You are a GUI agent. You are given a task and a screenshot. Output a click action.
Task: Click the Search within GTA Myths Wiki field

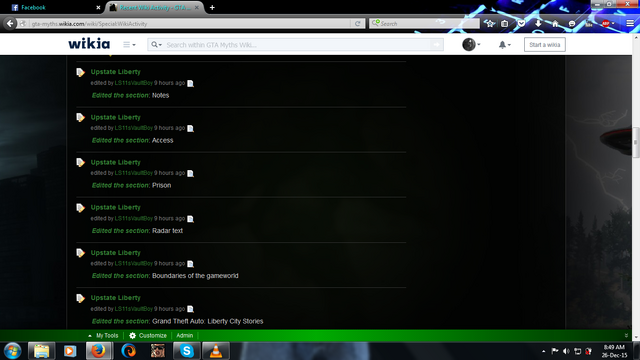click(297, 45)
